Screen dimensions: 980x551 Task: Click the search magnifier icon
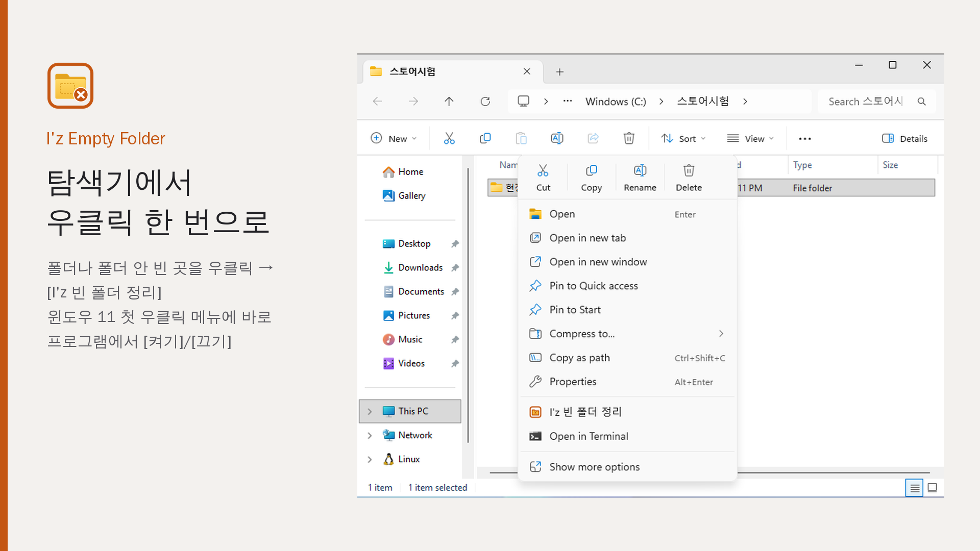click(x=922, y=102)
